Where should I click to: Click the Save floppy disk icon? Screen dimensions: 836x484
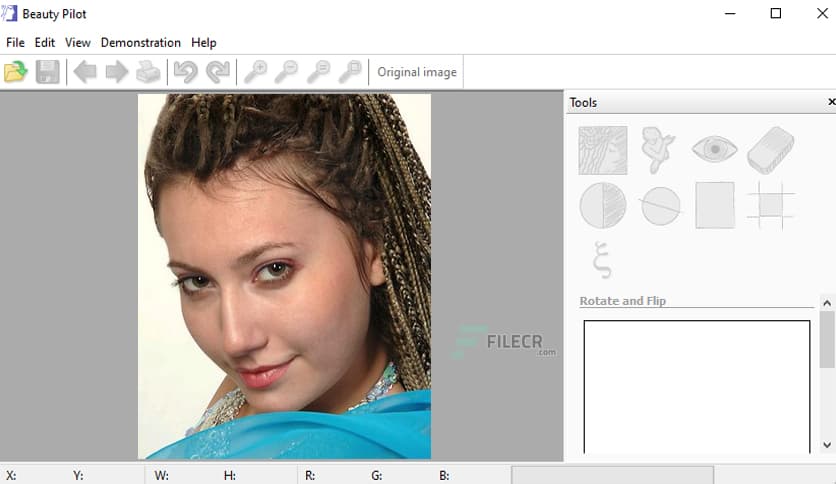coord(47,71)
